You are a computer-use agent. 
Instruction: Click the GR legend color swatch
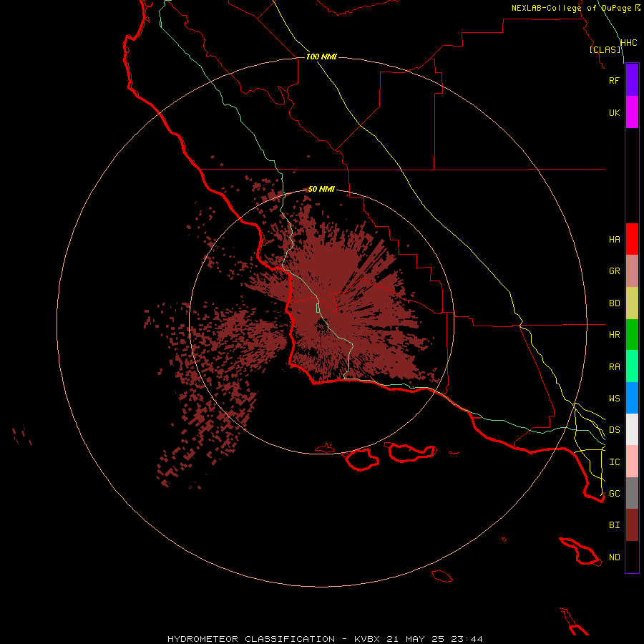pos(632,271)
